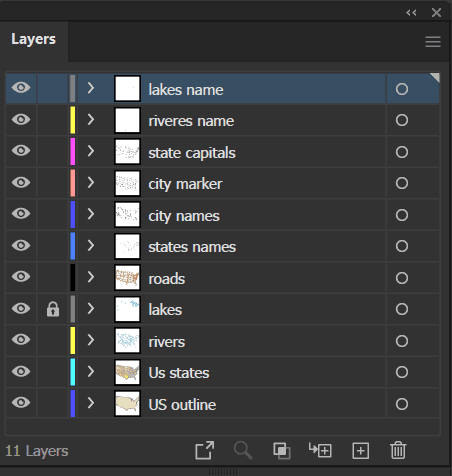The width and height of the screenshot is (452, 476).
Task: Expand the Us states layer
Action: (91, 371)
